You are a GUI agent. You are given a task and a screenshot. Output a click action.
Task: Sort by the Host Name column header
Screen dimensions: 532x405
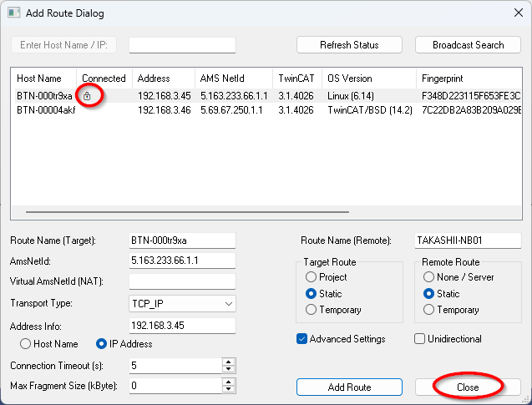click(x=39, y=78)
